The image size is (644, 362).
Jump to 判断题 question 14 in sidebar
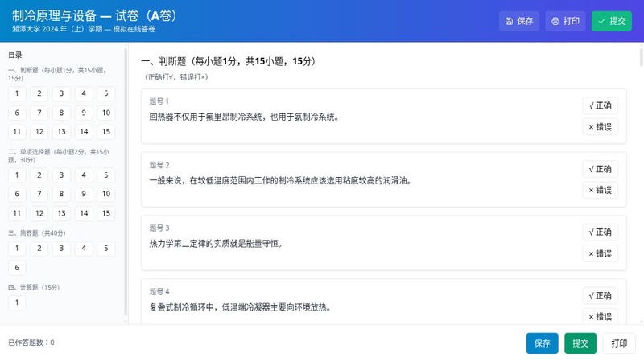pyautogui.click(x=84, y=132)
